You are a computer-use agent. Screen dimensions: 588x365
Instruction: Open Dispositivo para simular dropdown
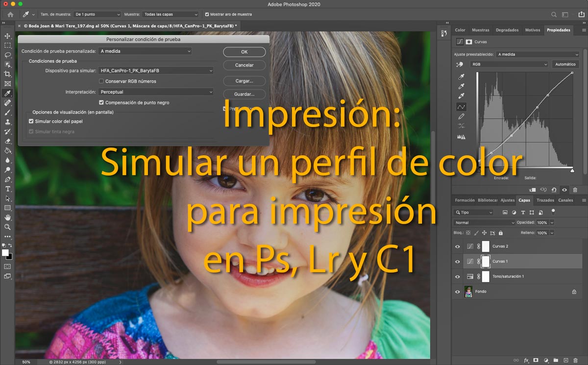(x=156, y=71)
